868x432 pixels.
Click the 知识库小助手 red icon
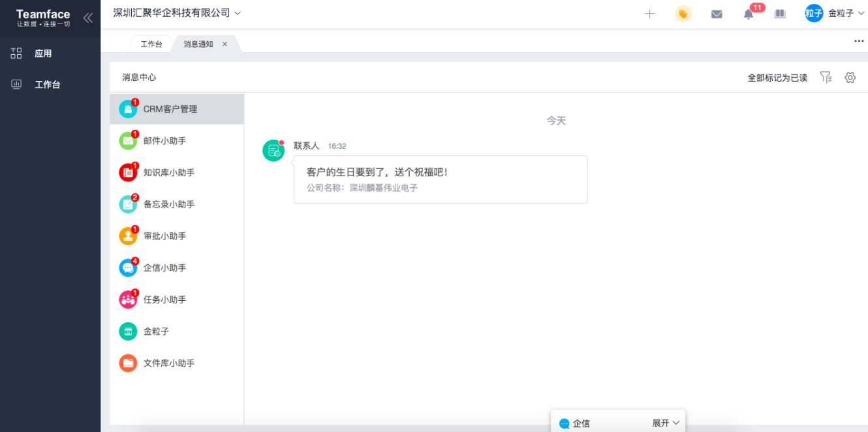pyautogui.click(x=128, y=172)
